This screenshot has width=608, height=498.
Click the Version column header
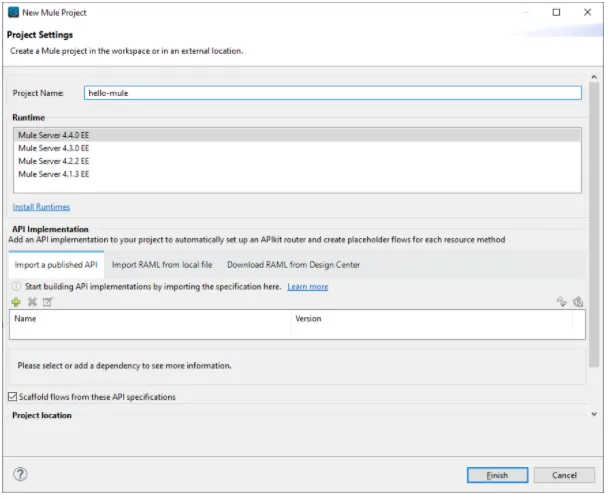[433, 320]
